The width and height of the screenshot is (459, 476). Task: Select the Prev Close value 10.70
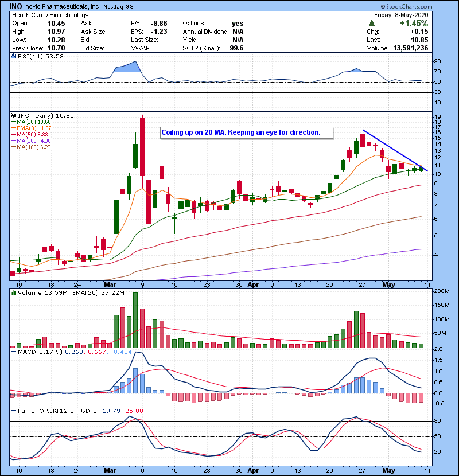coord(56,48)
